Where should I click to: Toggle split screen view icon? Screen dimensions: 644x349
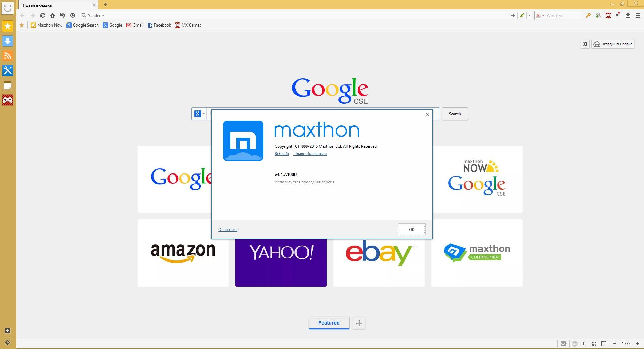point(604,344)
